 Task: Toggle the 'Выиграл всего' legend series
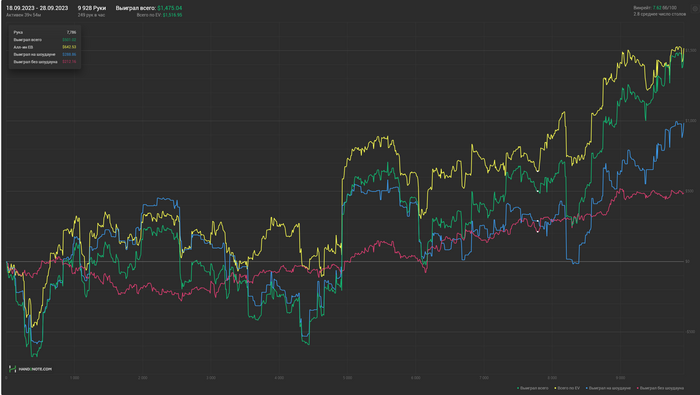coord(533,388)
